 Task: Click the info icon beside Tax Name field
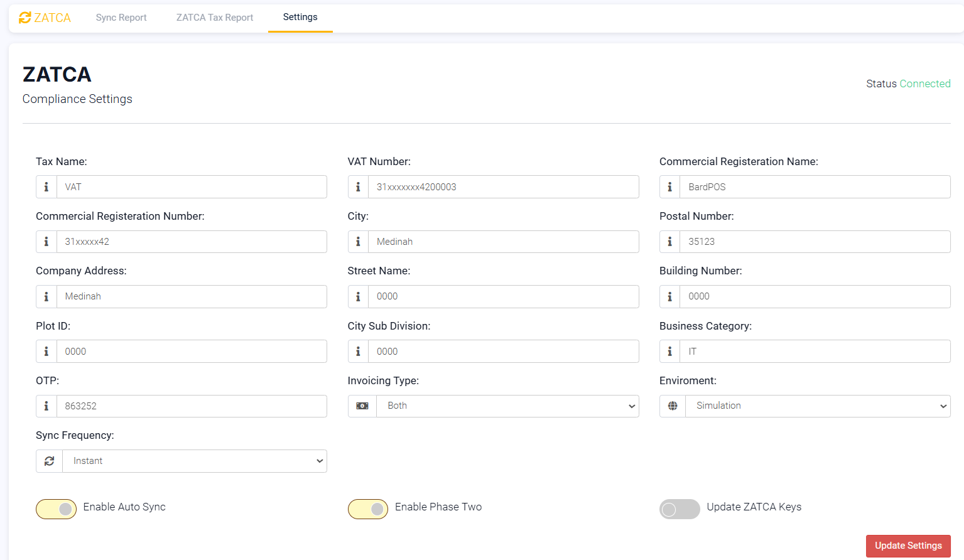point(46,186)
